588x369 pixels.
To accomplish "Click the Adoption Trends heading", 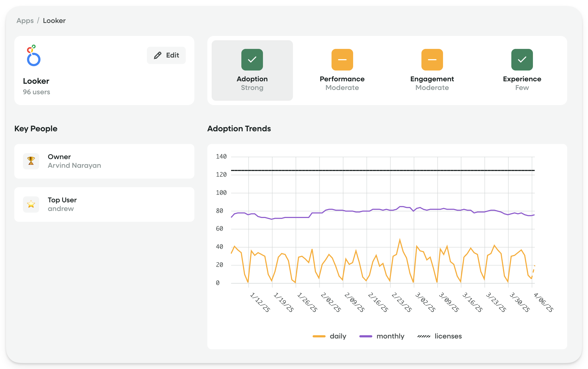I will point(239,129).
